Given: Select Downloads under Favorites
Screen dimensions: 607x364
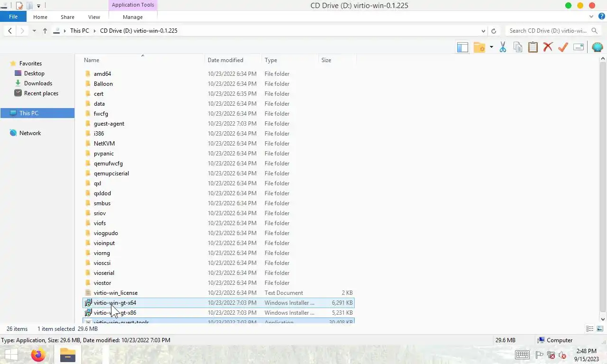Looking at the screenshot, I should click(38, 83).
